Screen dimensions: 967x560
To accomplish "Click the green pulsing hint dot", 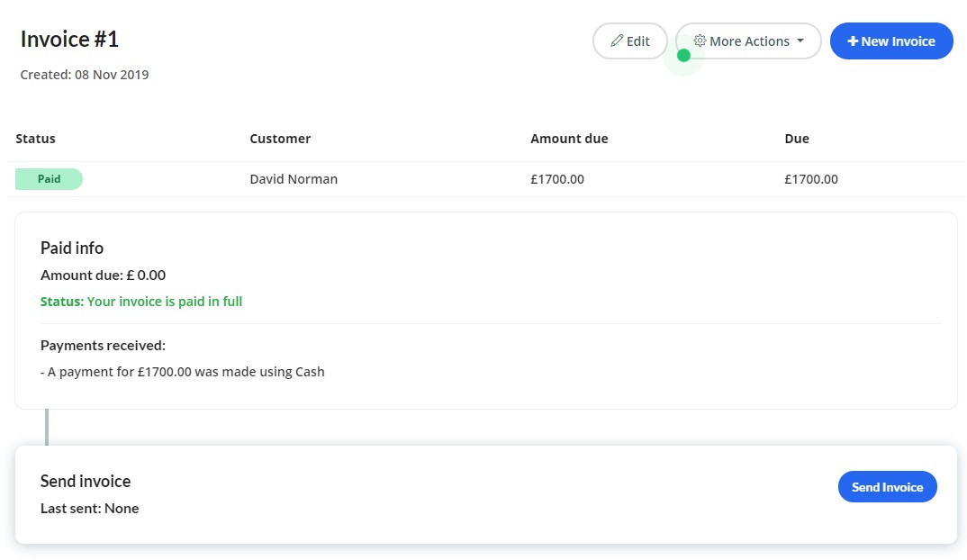I will (x=683, y=56).
